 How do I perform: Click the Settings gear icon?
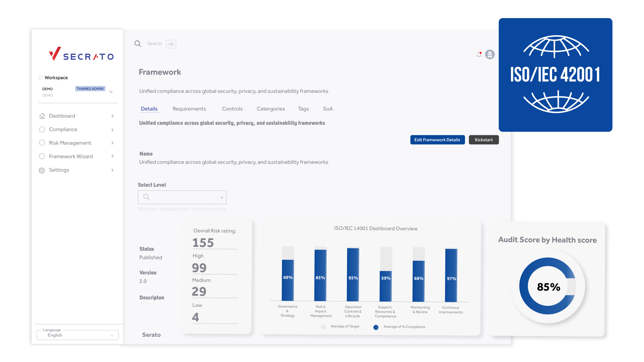coord(42,170)
